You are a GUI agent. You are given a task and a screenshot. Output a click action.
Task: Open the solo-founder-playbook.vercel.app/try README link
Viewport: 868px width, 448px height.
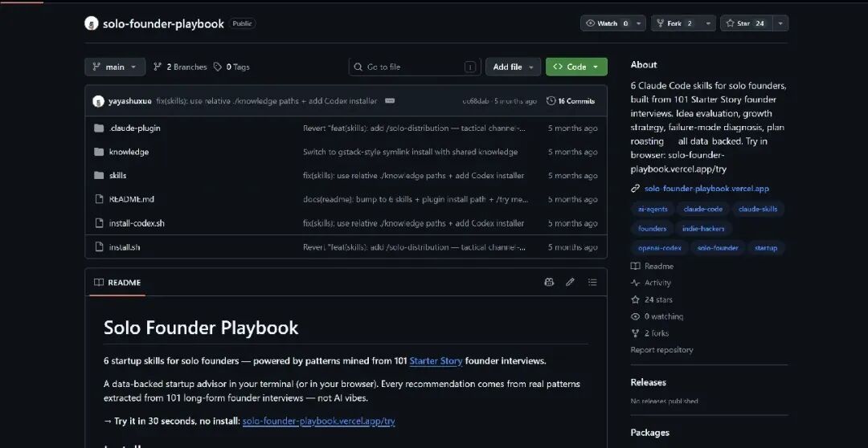(319, 422)
